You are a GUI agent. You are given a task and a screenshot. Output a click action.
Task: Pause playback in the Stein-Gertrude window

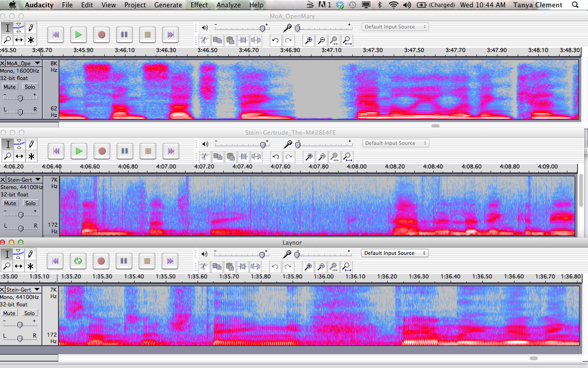[x=124, y=151]
